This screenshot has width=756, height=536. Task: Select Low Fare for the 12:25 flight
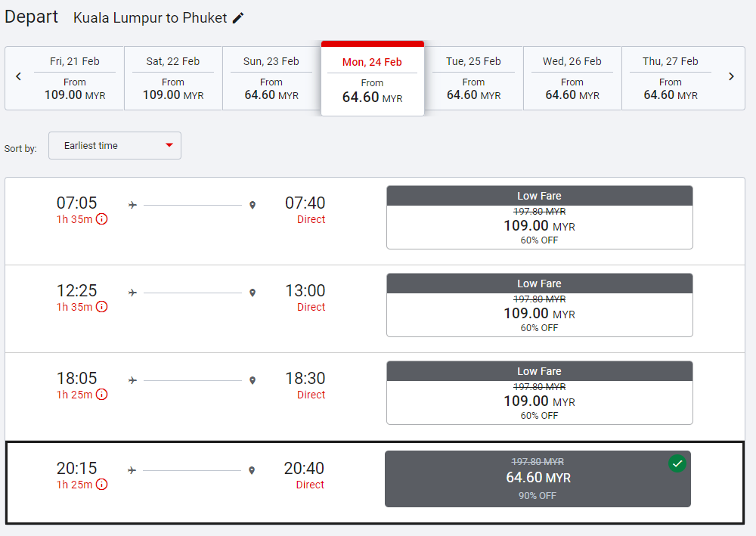pos(539,305)
